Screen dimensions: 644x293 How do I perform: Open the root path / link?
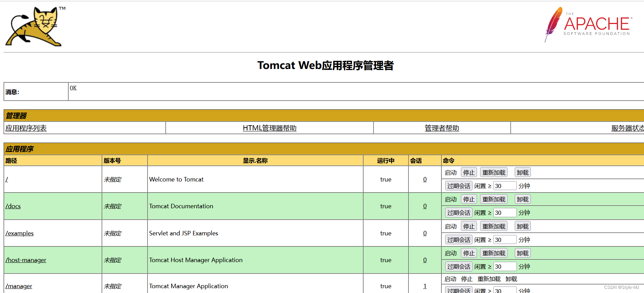pyautogui.click(x=7, y=179)
